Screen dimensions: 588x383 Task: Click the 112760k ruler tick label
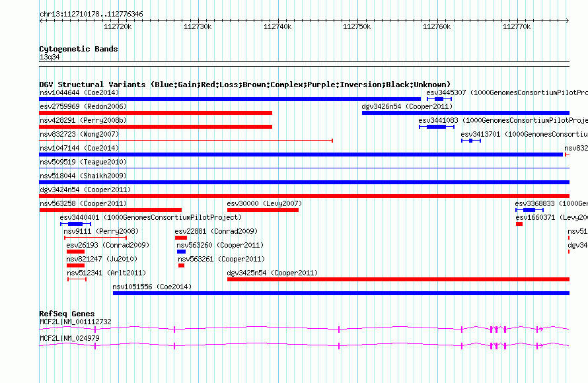pos(437,26)
